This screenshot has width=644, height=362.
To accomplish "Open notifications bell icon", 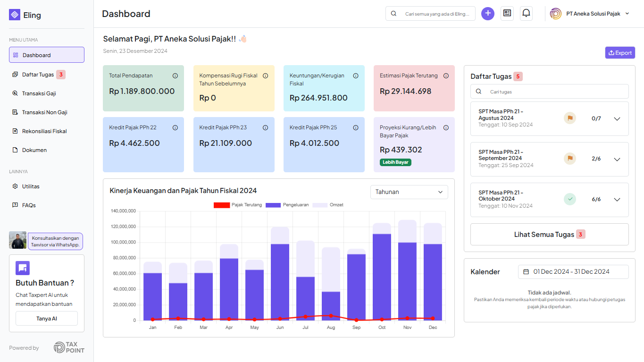I will tap(527, 13).
